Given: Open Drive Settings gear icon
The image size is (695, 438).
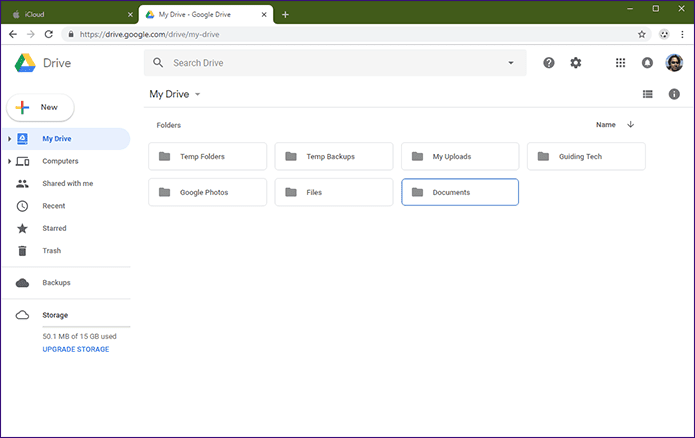Looking at the screenshot, I should point(575,63).
